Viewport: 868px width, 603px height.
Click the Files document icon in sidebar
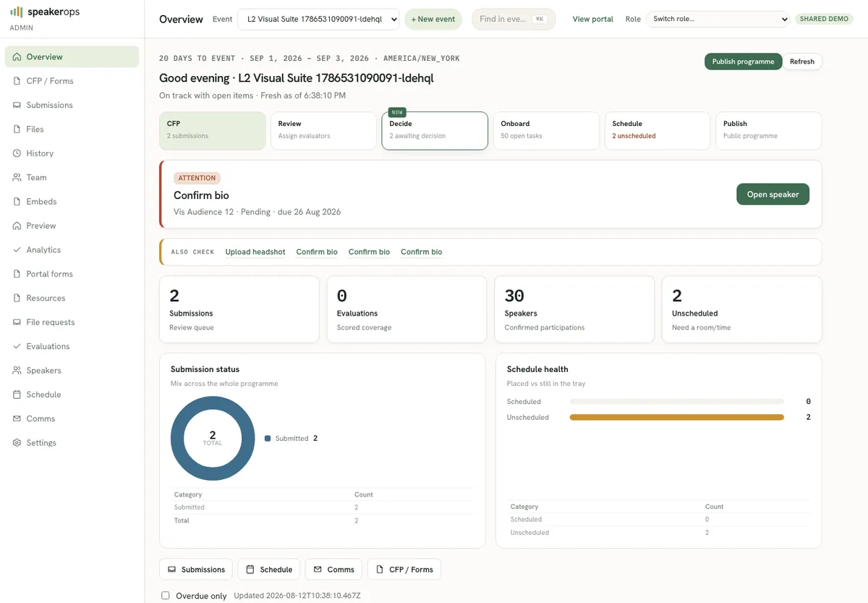click(x=17, y=129)
